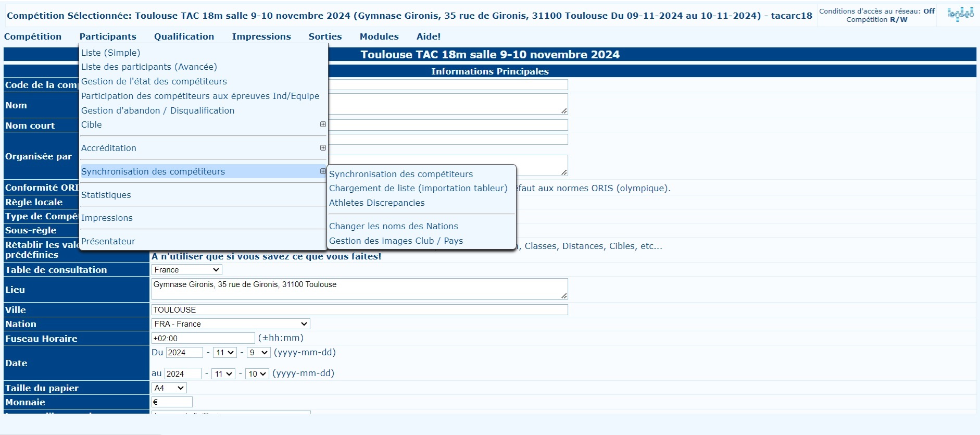Open the Nation FRA - France dropdown
The image size is (980, 435).
tap(231, 324)
